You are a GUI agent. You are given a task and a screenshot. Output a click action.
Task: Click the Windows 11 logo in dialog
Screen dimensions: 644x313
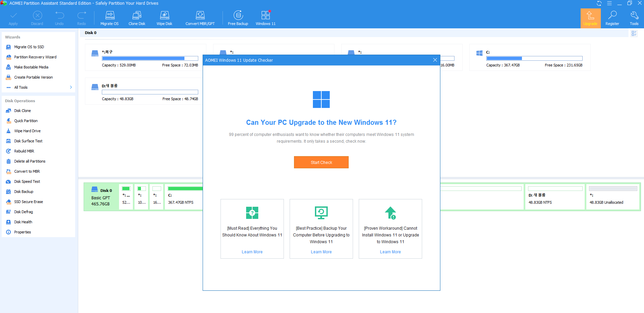(x=321, y=99)
